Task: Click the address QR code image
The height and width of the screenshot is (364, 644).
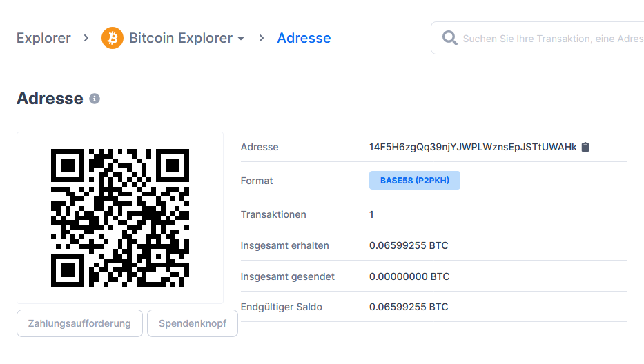Action: click(x=120, y=218)
